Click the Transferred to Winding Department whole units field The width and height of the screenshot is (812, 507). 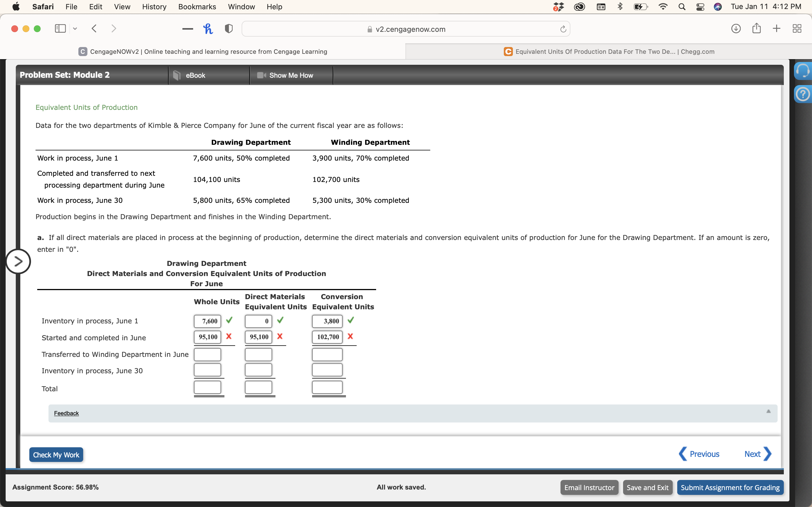tap(207, 354)
